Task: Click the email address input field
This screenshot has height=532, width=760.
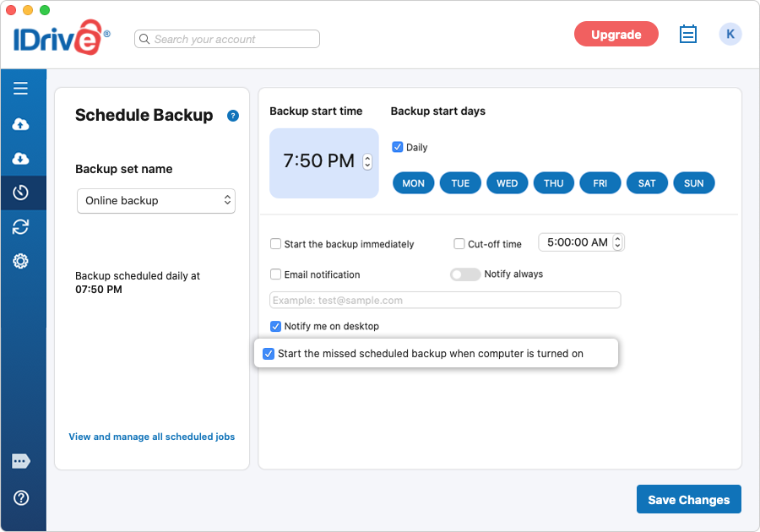Action: point(445,300)
